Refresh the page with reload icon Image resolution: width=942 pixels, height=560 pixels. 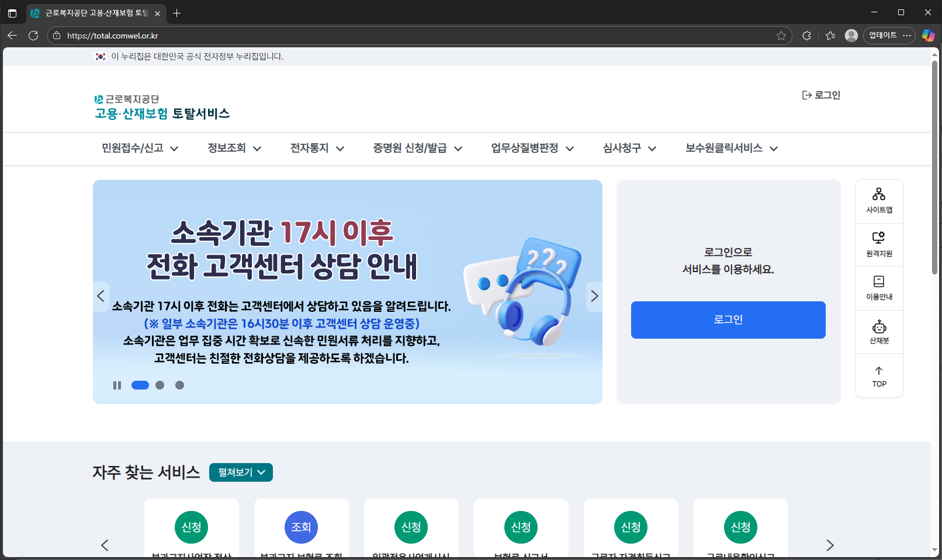pos(33,36)
